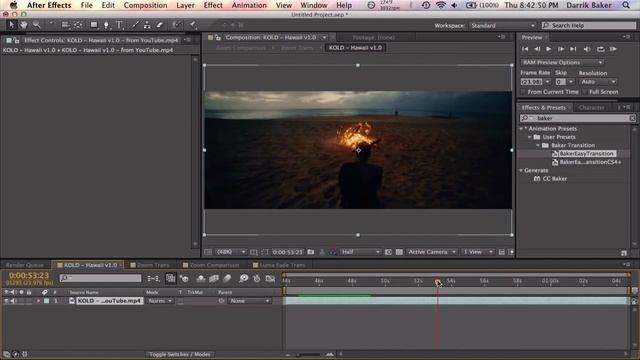Click the Auto-keyframe stopwatch icon
The height and width of the screenshot is (360, 640).
point(256,278)
